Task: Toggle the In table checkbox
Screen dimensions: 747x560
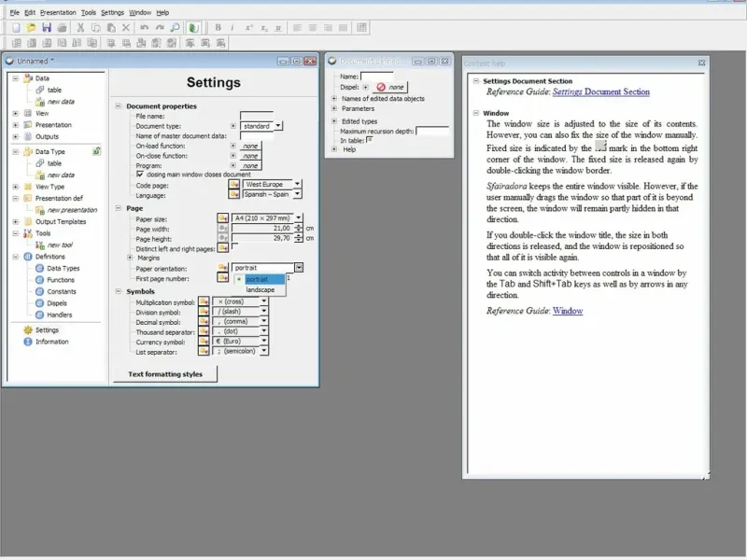Action: point(369,140)
